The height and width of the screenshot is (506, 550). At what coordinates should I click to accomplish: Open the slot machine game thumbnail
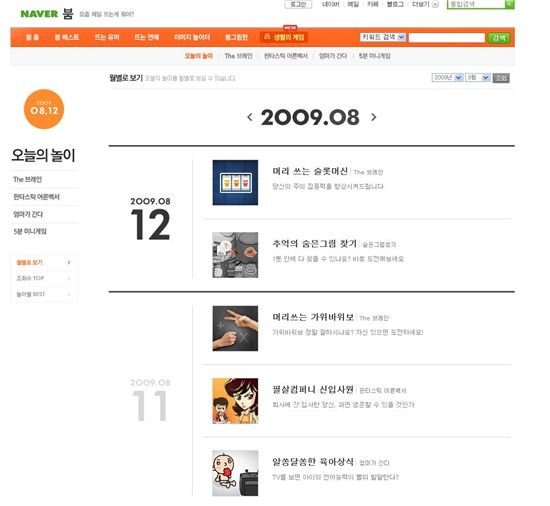pos(235,182)
